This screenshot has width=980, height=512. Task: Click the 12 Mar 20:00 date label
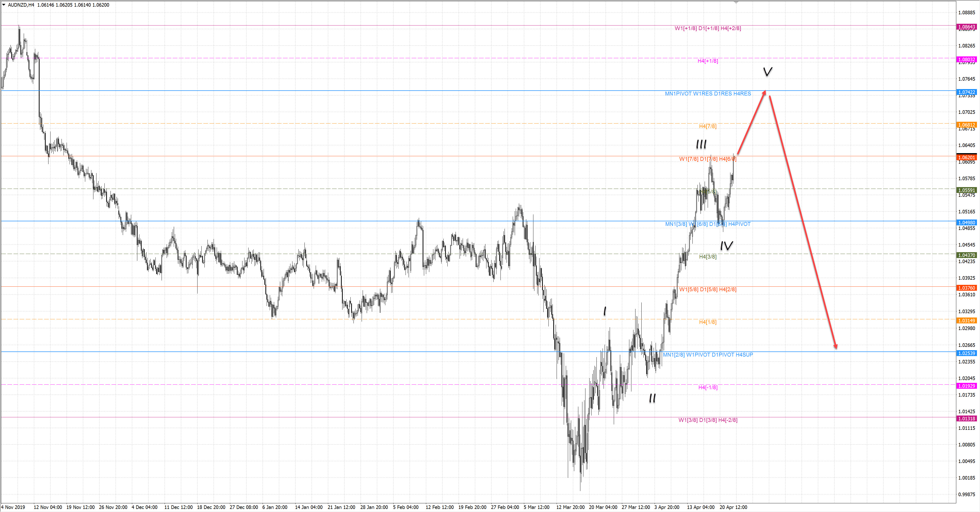(x=570, y=507)
